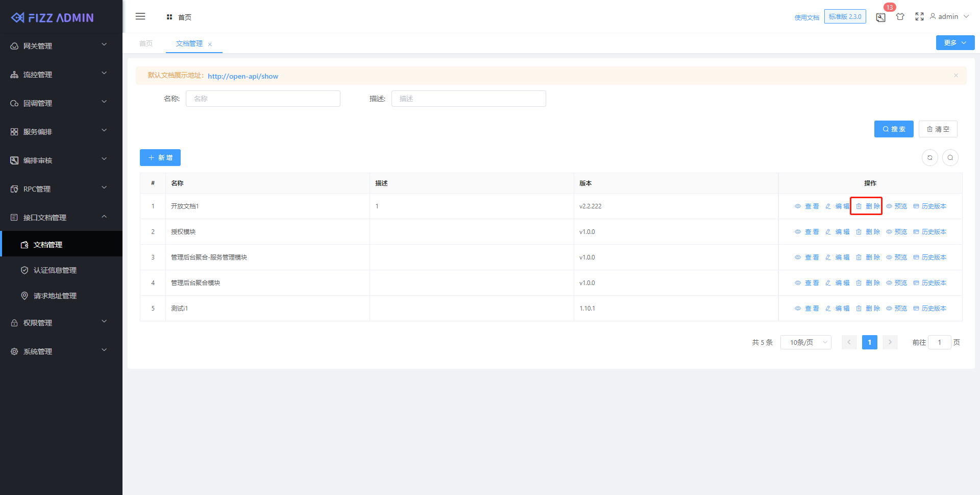Click the hamburger menu collapse icon
The height and width of the screenshot is (495, 980).
(140, 17)
